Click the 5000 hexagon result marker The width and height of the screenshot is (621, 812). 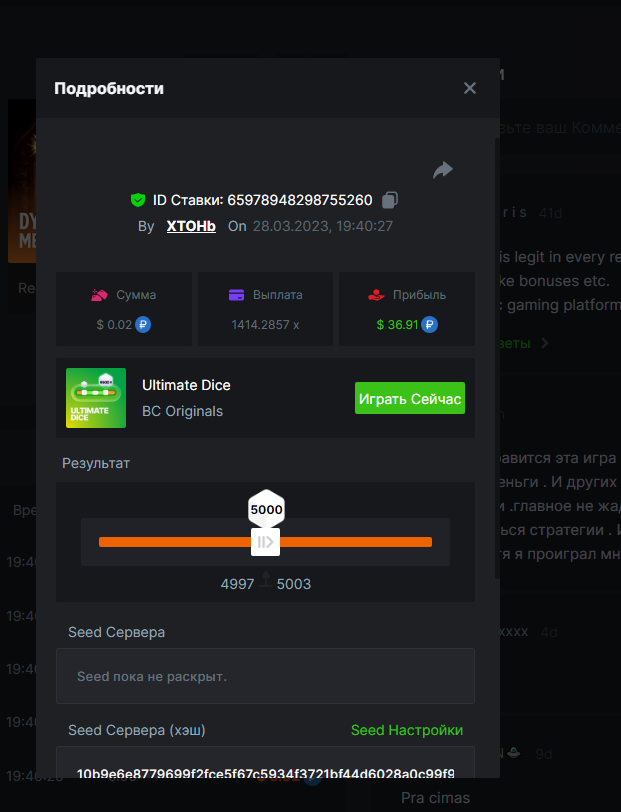[266, 509]
